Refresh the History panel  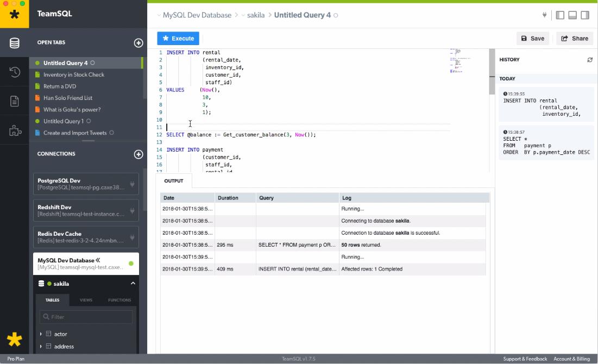[x=590, y=60]
